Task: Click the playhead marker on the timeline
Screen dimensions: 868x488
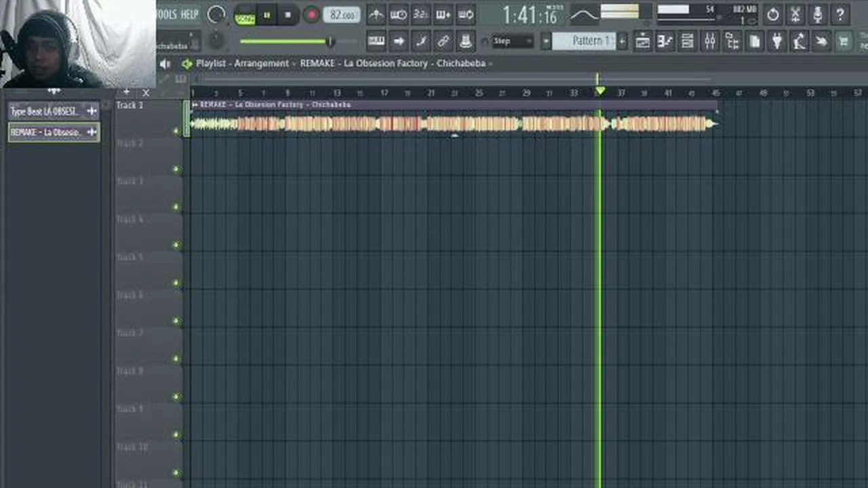Action: pos(599,91)
